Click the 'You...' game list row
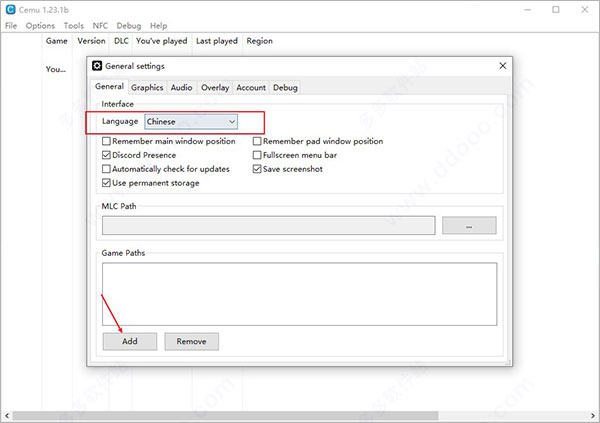Viewport: 600px width, 423px height. pyautogui.click(x=56, y=69)
